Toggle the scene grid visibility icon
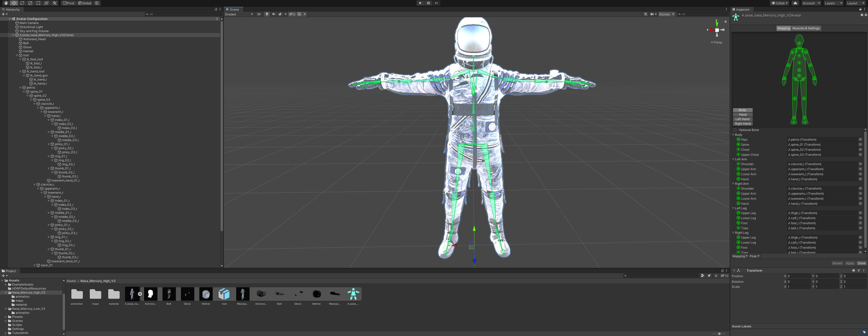This screenshot has width=868, height=336. coord(299,14)
